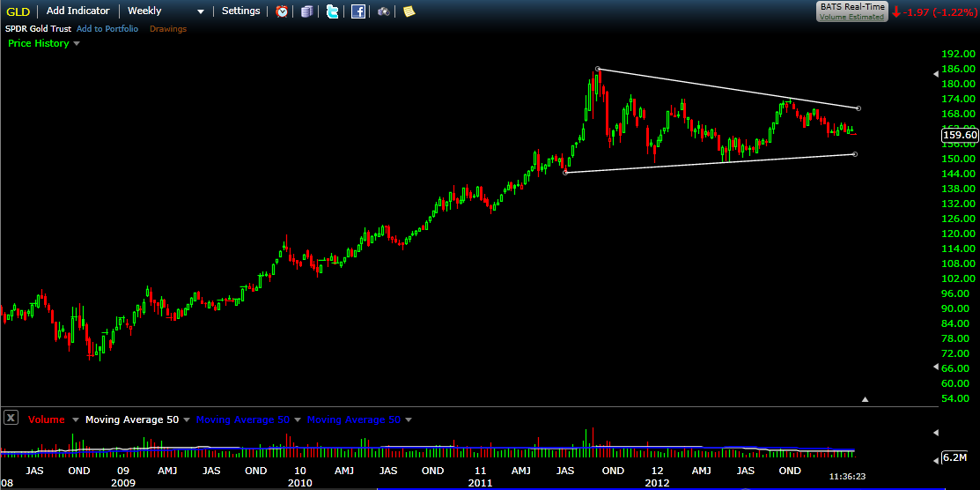Open the Settings menu
The image size is (980, 490).
(x=240, y=11)
